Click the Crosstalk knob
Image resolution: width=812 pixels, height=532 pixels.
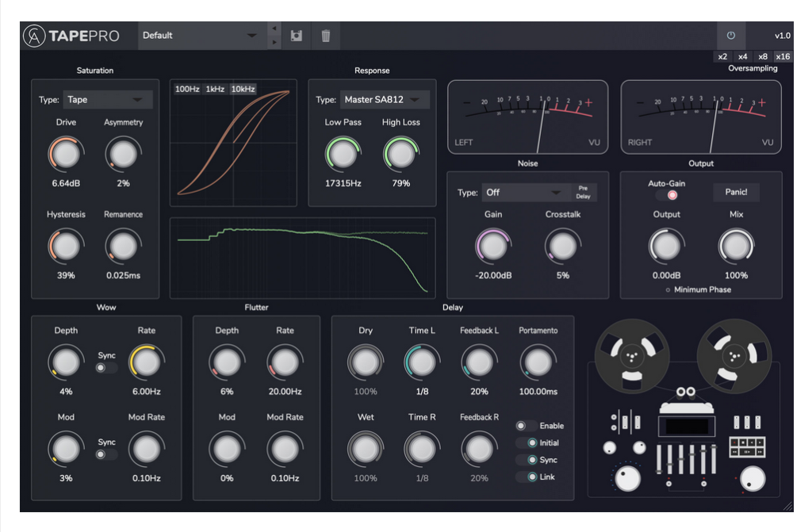pyautogui.click(x=562, y=246)
